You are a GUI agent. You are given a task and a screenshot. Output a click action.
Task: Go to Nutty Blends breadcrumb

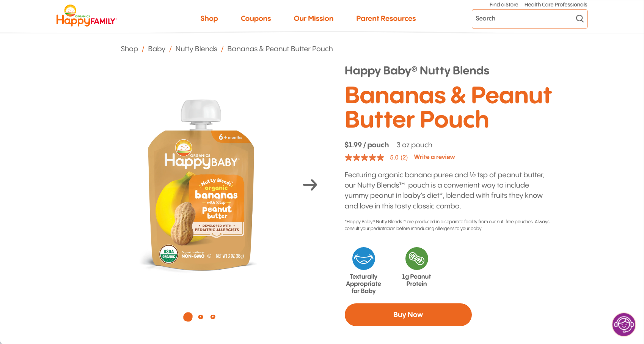point(196,49)
